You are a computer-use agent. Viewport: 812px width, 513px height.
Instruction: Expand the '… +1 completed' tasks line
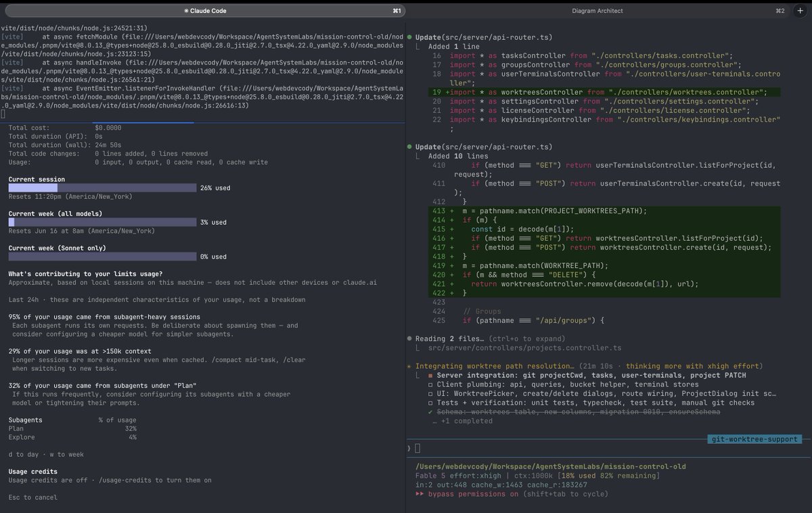click(462, 421)
